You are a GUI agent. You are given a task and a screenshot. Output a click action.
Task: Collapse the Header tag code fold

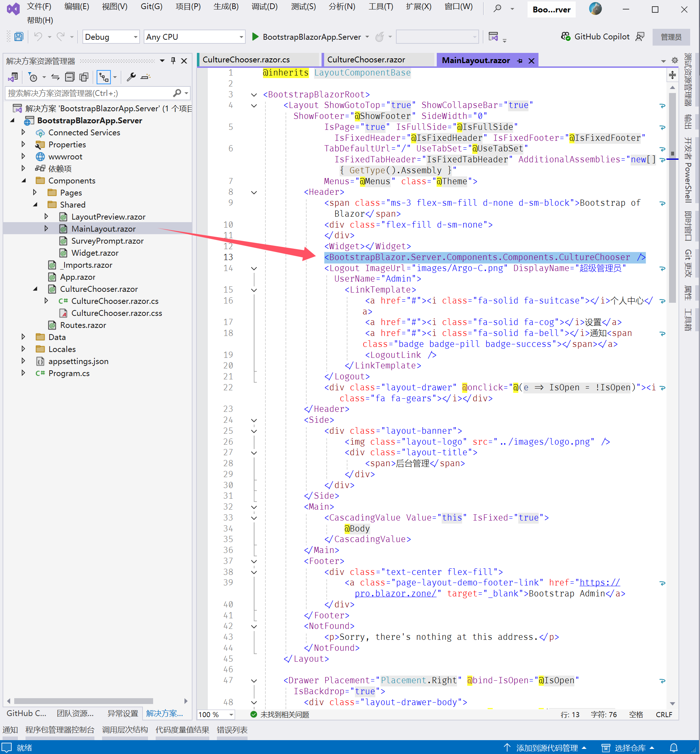254,193
